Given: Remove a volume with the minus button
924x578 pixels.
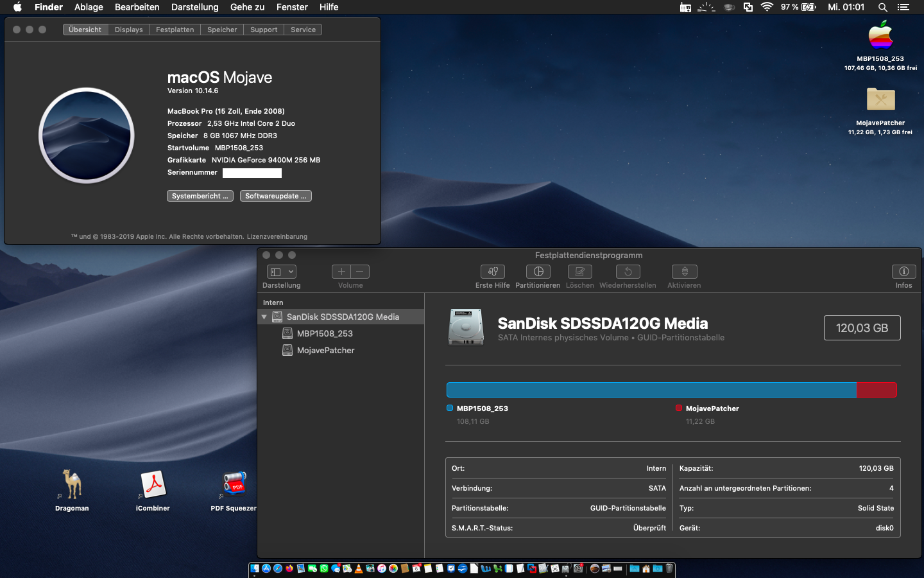Looking at the screenshot, I should pyautogui.click(x=360, y=272).
